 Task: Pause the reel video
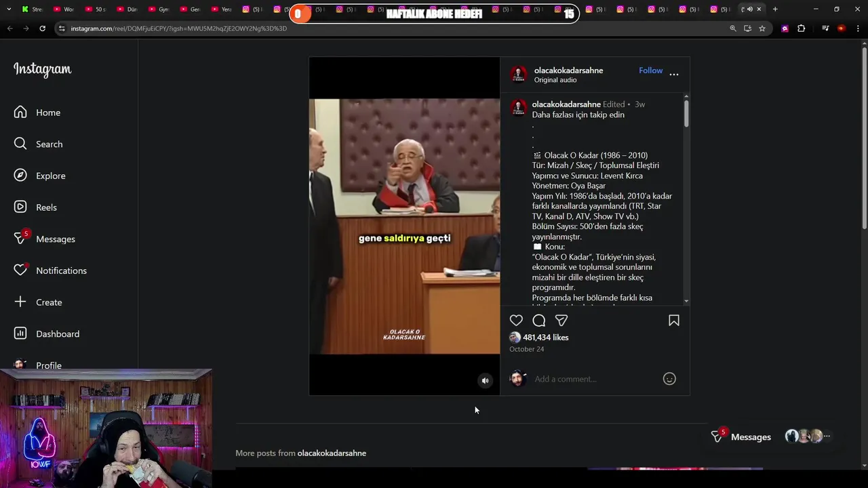404,226
